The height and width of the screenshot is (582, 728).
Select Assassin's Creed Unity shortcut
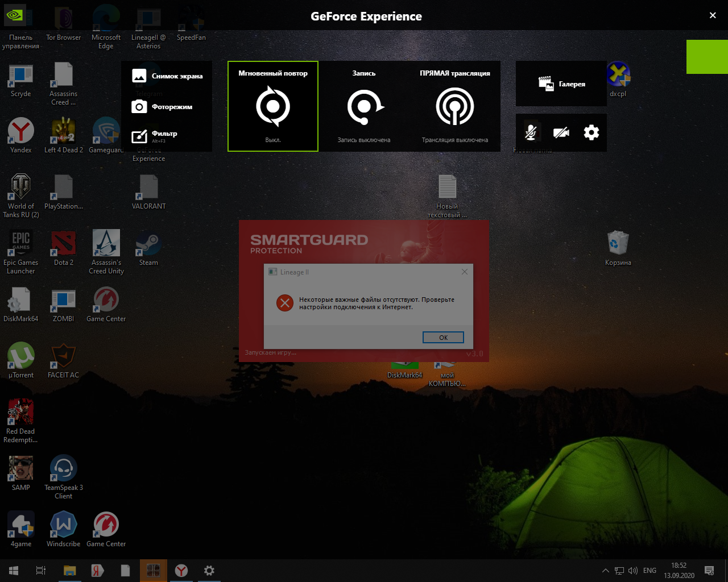[106, 252]
